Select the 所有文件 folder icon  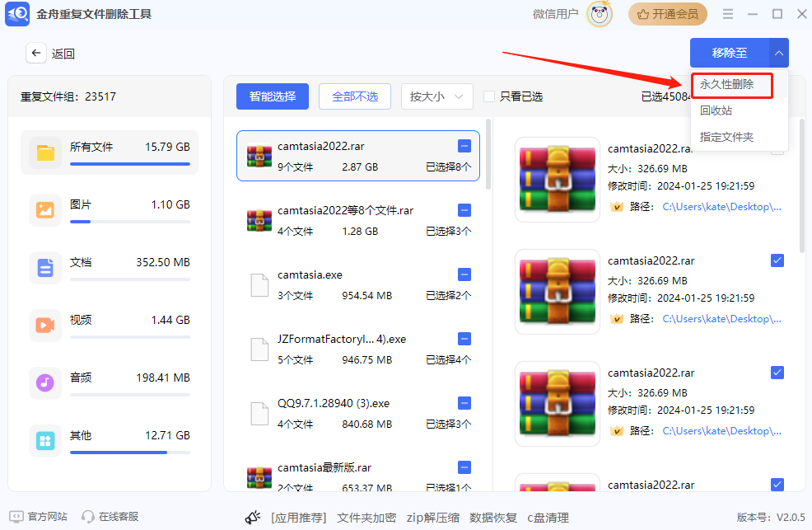(x=45, y=152)
